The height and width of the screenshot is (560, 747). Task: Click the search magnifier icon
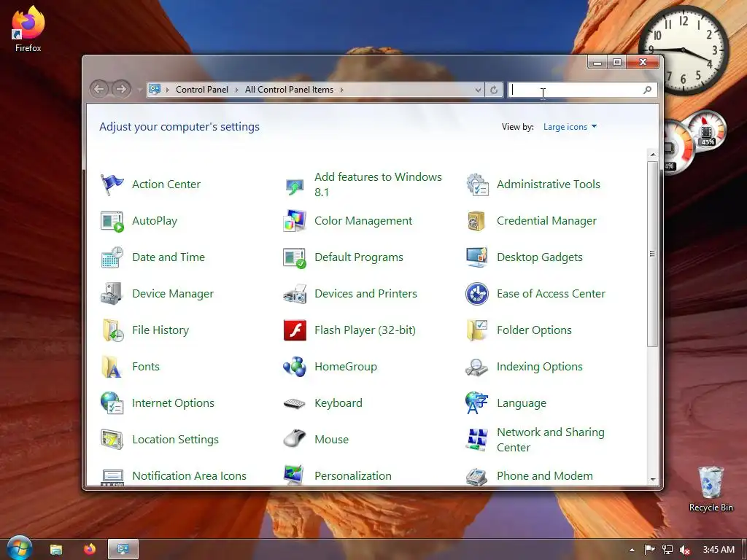tap(648, 90)
